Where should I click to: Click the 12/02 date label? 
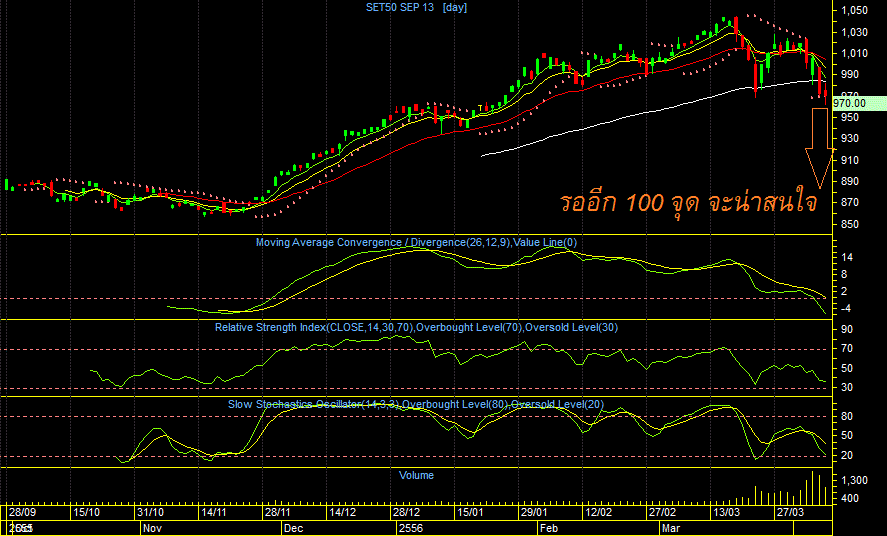pos(598,512)
